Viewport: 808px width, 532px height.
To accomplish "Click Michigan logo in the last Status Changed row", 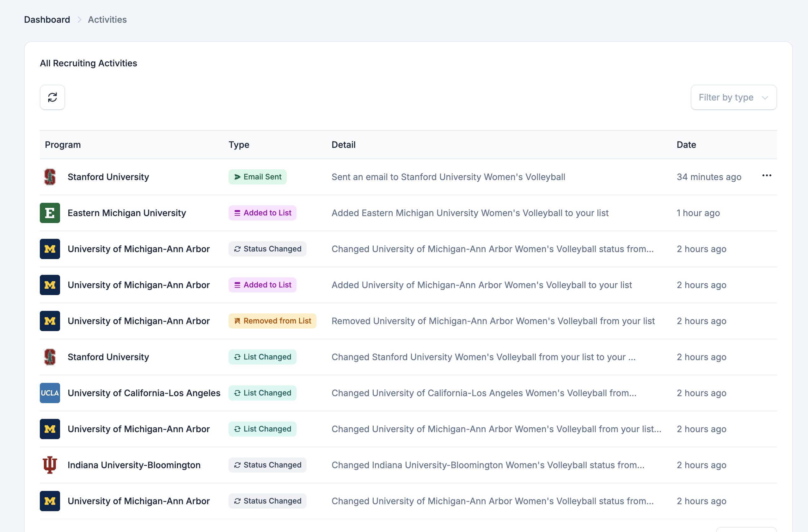I will [50, 500].
